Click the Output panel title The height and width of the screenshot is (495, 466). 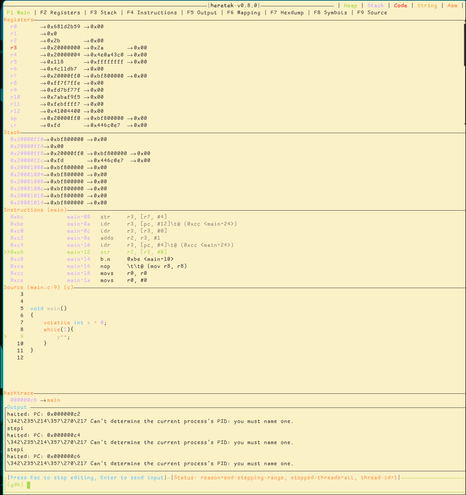pyautogui.click(x=17, y=407)
